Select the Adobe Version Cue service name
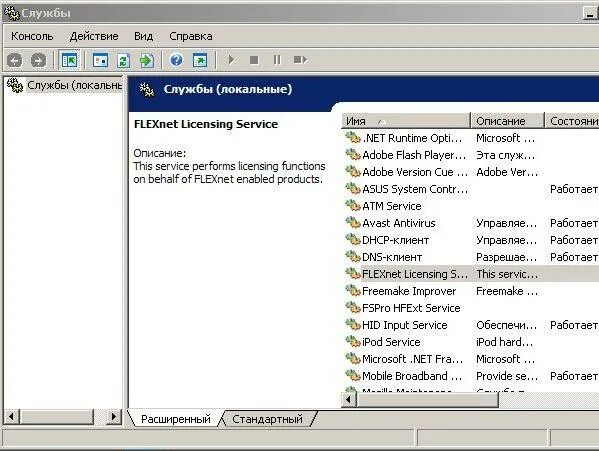 tap(415, 172)
